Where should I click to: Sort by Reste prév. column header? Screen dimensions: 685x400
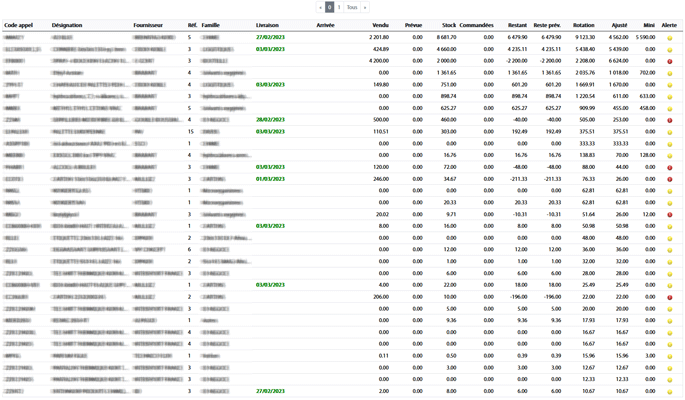pyautogui.click(x=547, y=25)
